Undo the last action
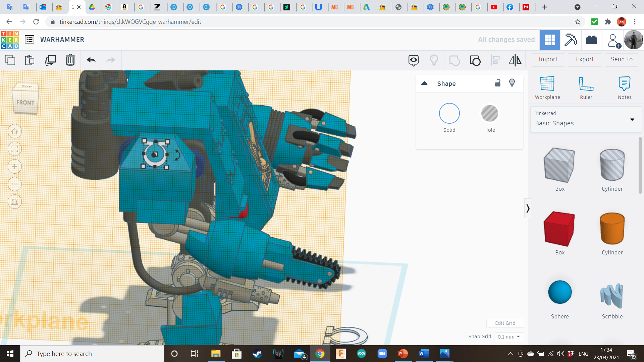The width and height of the screenshot is (644, 362). tap(91, 60)
